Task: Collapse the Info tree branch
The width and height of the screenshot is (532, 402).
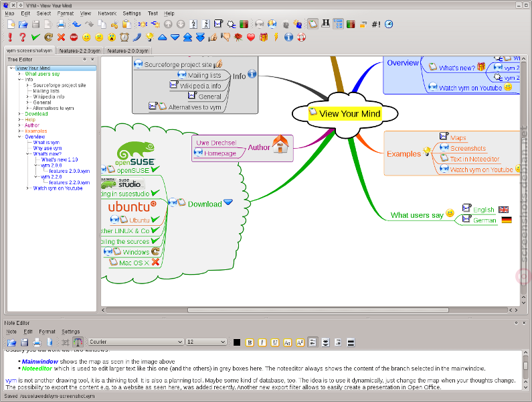Action: [19, 80]
